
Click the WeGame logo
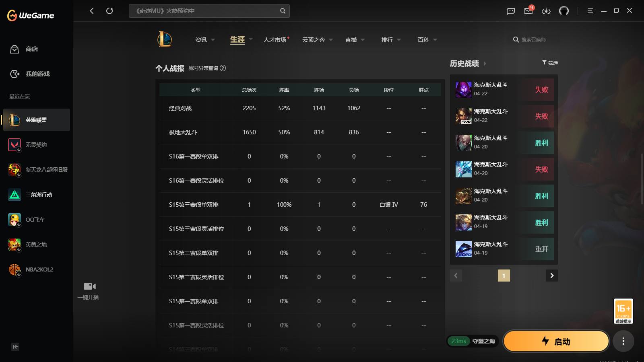(x=31, y=15)
